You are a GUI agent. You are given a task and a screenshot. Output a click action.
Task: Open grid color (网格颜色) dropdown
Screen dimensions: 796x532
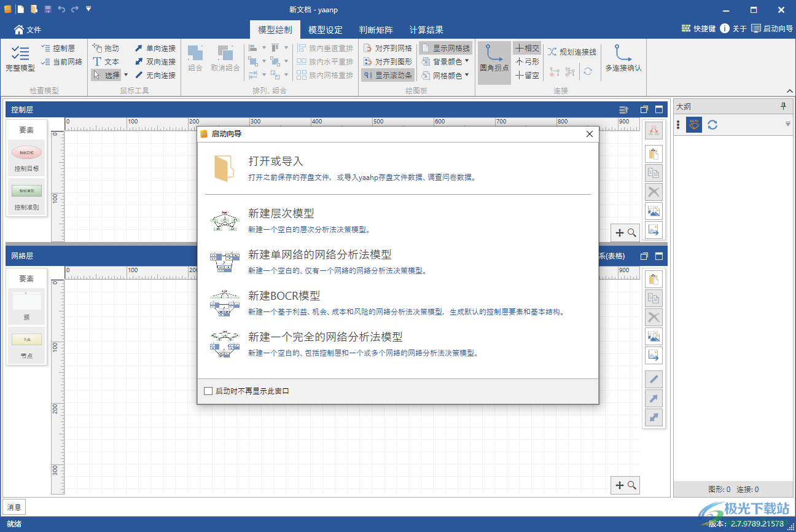[x=467, y=75]
